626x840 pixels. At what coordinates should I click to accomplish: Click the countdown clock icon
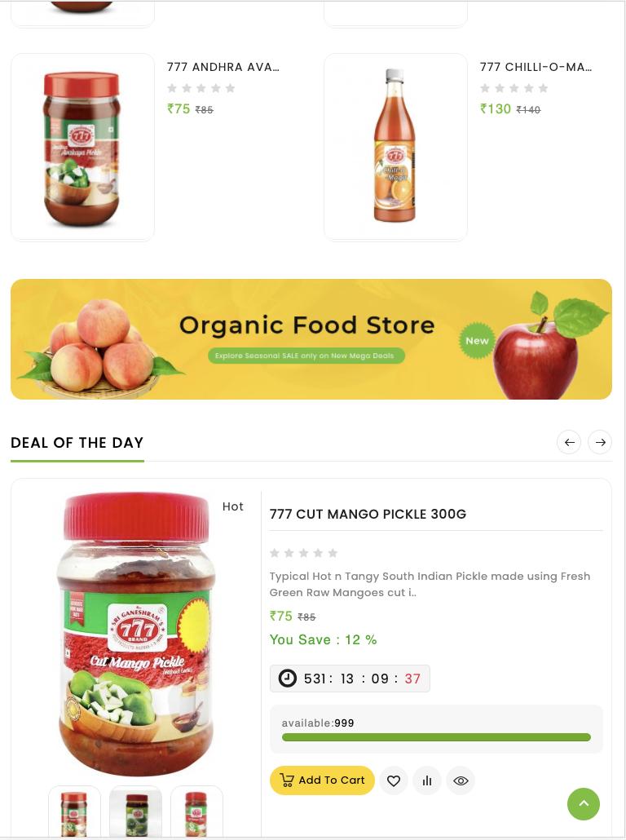(x=288, y=679)
